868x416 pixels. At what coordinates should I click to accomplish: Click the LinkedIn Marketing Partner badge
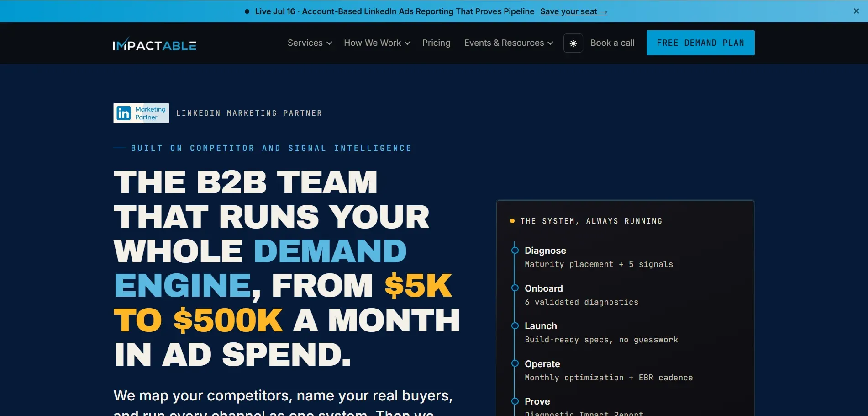point(141,113)
